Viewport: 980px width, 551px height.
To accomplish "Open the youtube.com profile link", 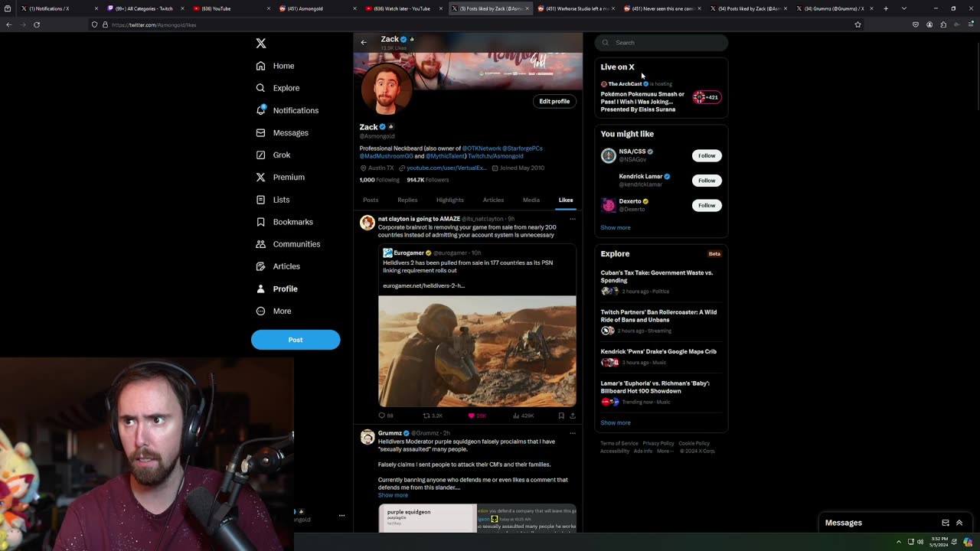I will 446,168.
